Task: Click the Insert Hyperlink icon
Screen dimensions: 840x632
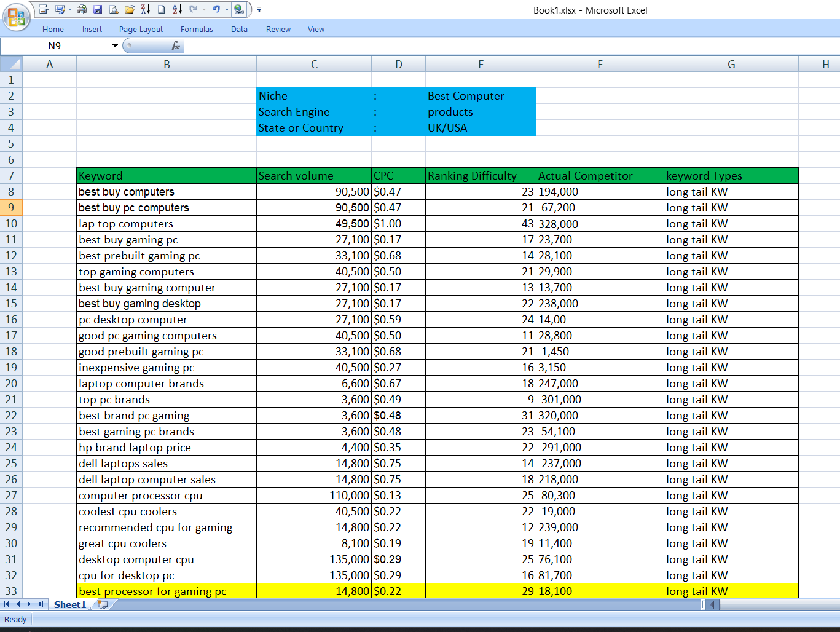Action: (238, 9)
